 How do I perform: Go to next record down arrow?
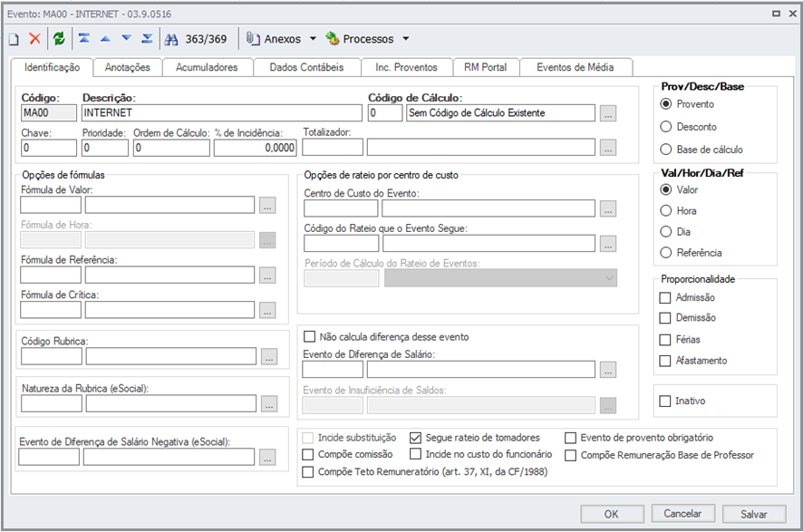tap(127, 38)
